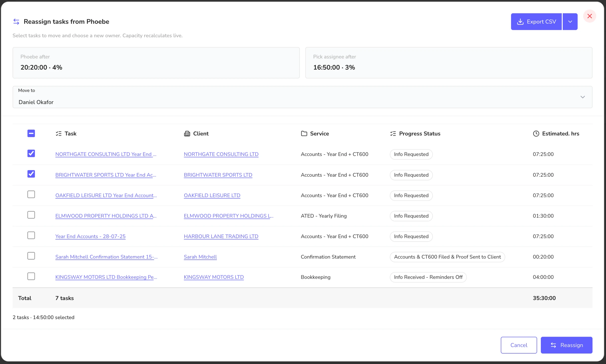Viewport: 606px width, 364px height.
Task: Open the NORTHGATE CONSULTING LTD Year End task link
Action: click(x=106, y=154)
